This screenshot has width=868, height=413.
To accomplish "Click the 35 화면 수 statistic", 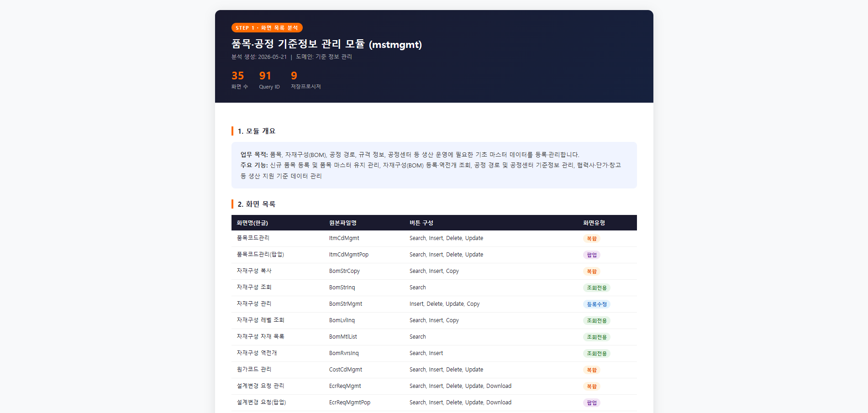I will 239,80.
